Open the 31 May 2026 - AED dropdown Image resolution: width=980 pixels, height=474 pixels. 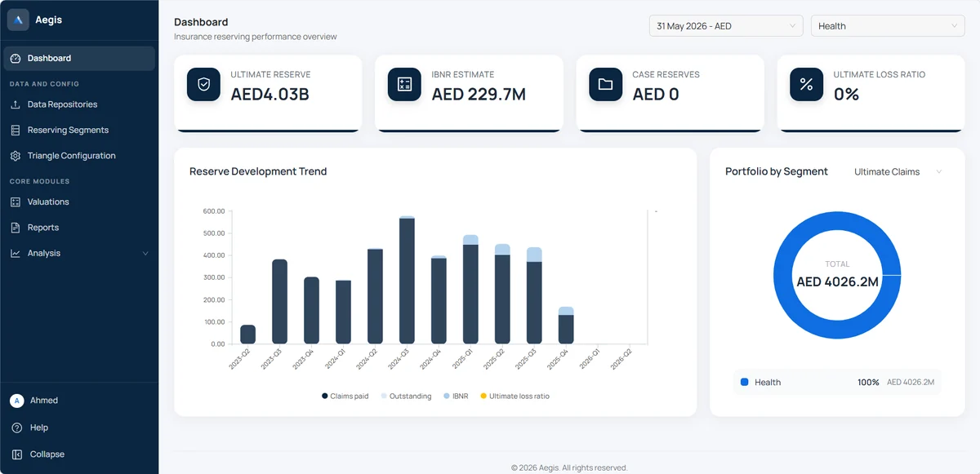pos(726,26)
